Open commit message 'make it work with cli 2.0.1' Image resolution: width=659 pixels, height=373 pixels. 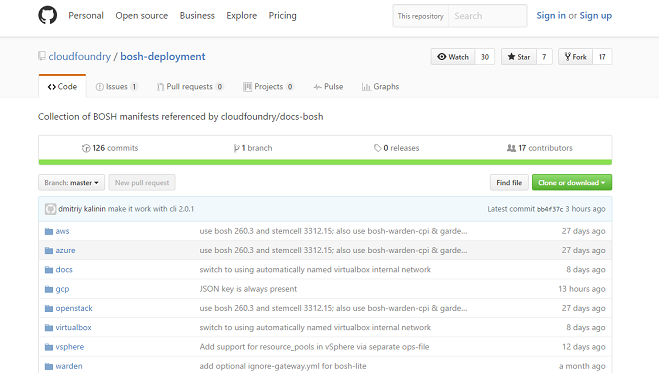coord(151,209)
